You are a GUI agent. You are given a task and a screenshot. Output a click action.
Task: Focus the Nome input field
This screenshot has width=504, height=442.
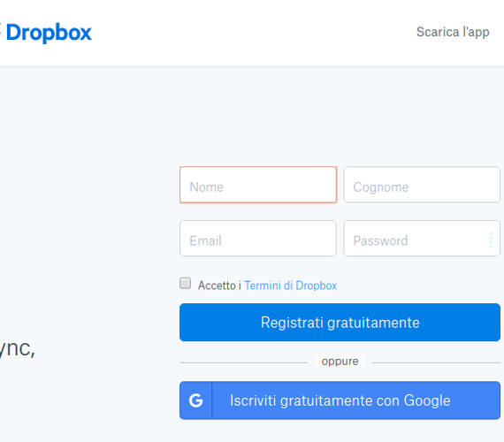tap(258, 185)
